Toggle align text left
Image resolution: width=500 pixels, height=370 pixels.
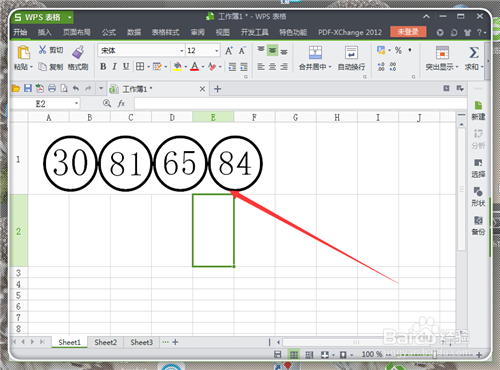[x=261, y=67]
